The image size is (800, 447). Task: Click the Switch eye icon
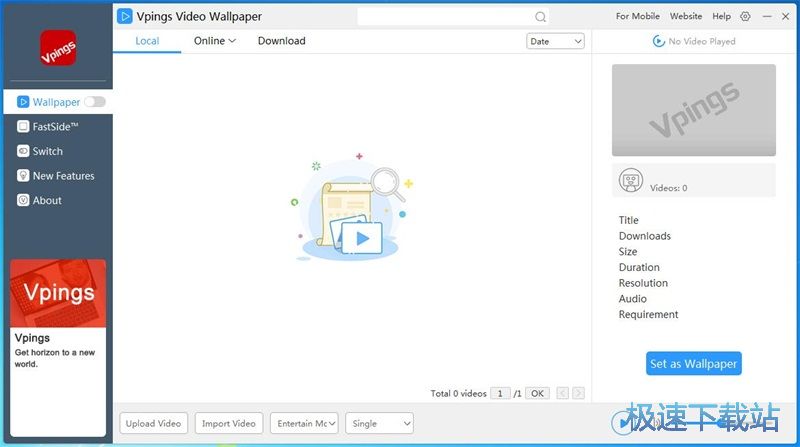coord(23,151)
